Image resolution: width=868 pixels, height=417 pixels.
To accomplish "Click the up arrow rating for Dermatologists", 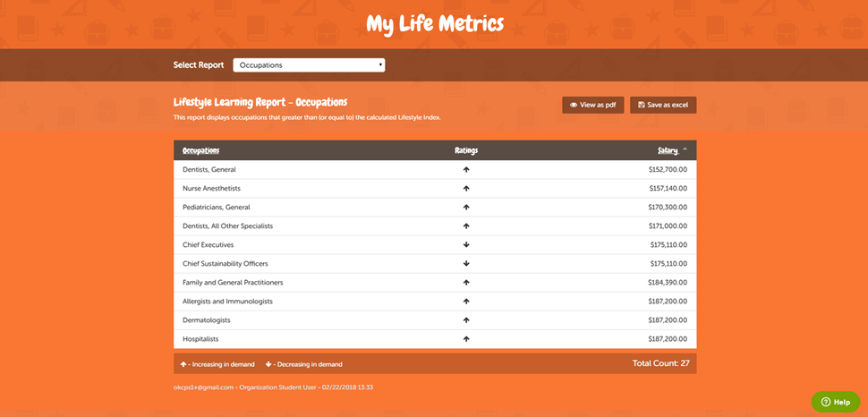I will click(x=466, y=319).
